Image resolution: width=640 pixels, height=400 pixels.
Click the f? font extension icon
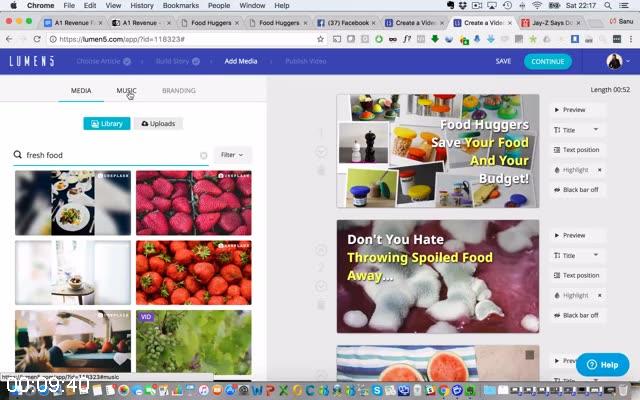click(407, 39)
